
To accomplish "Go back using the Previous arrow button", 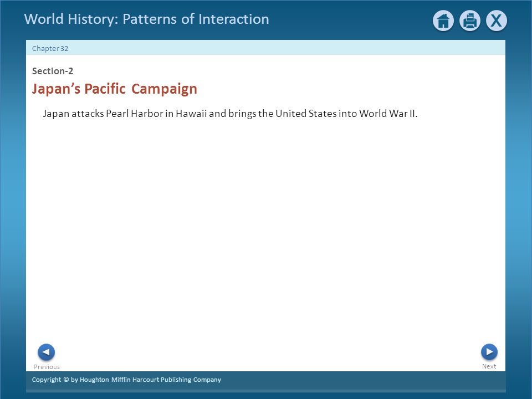I will tap(46, 352).
